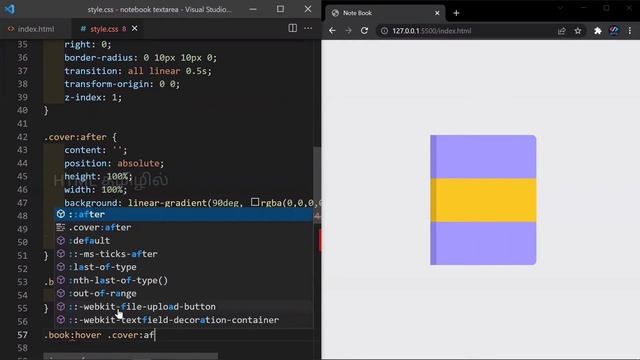Screen dimensions: 640x360
Task: Open the Chrome three-dot menu
Action: [x=630, y=31]
